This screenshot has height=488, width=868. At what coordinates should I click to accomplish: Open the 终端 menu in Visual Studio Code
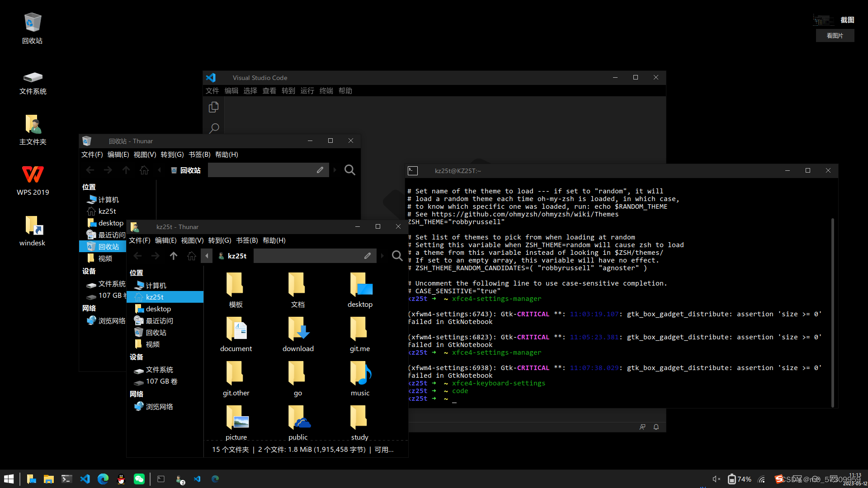326,90
